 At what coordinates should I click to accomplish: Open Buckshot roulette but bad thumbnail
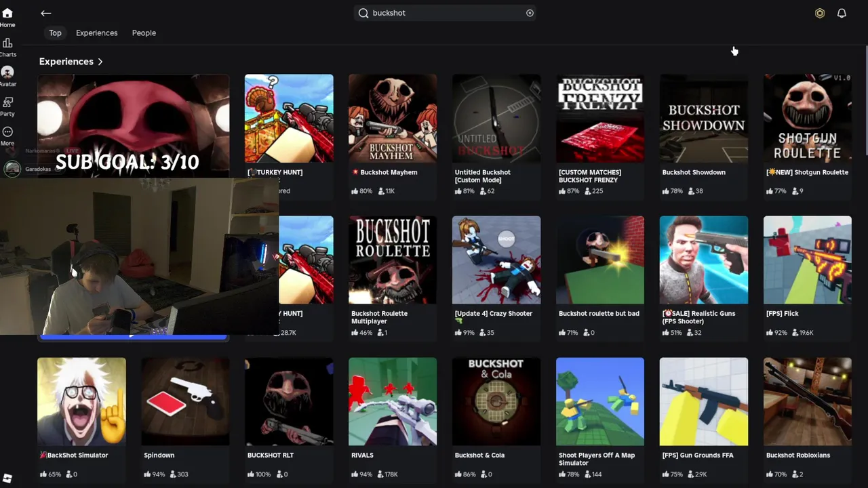pos(600,260)
